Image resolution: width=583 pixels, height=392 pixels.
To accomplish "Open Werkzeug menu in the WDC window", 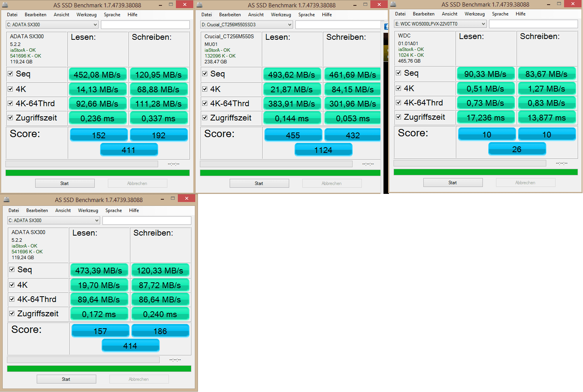I will 475,14.
